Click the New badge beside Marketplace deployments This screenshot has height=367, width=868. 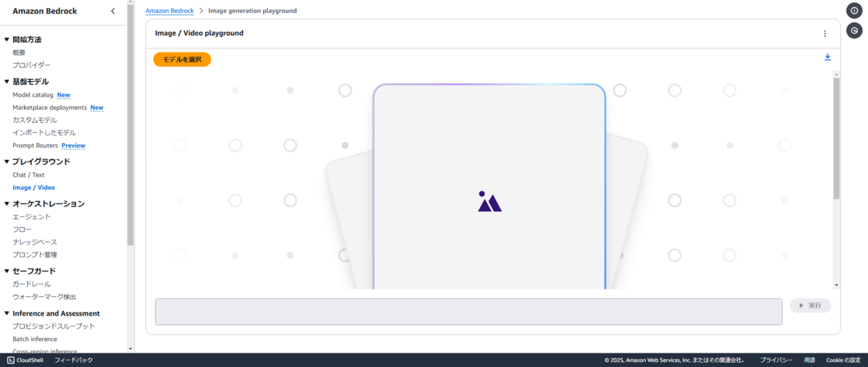(x=97, y=108)
